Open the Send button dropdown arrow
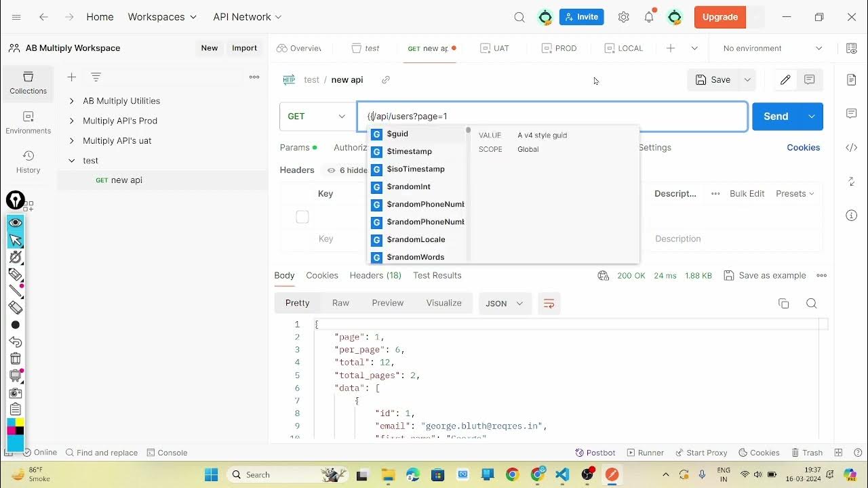The image size is (868, 488). tap(812, 117)
